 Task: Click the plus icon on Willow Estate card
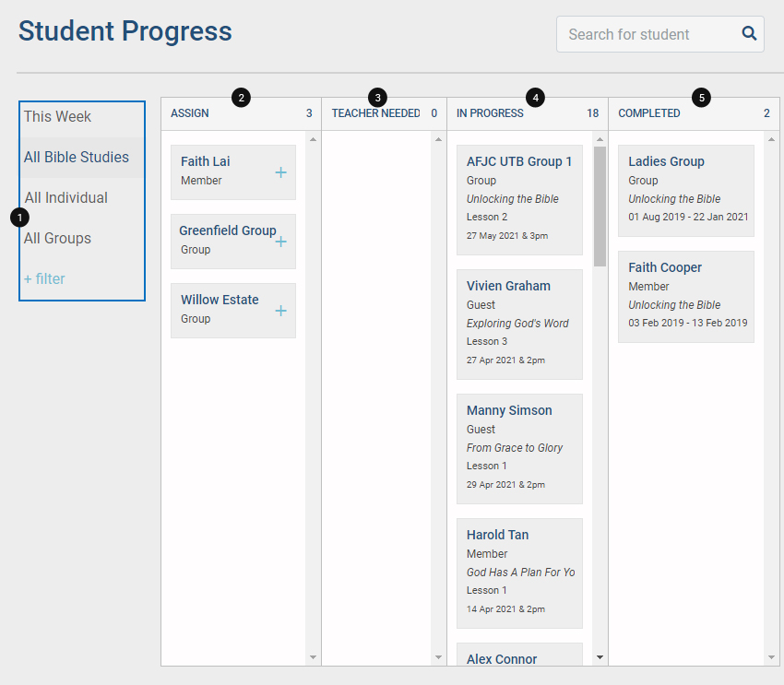pyautogui.click(x=281, y=311)
